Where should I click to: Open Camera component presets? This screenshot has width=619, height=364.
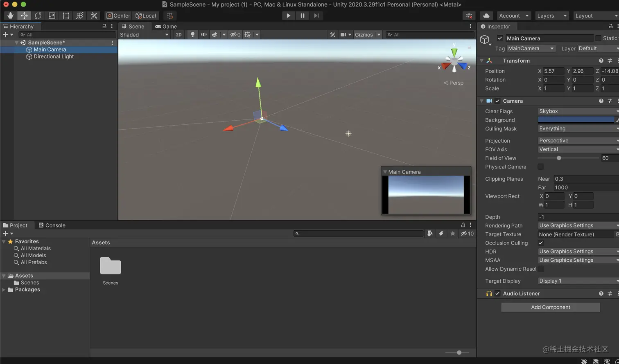610,101
